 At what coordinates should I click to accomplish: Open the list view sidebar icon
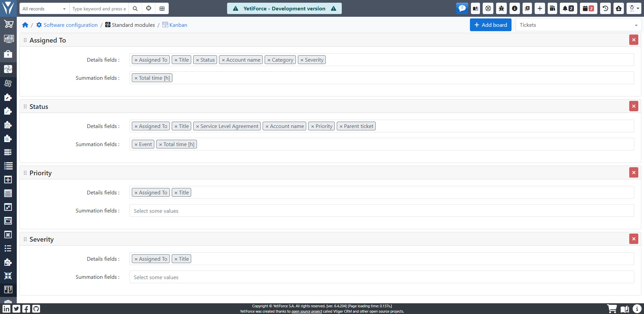[x=8, y=166]
